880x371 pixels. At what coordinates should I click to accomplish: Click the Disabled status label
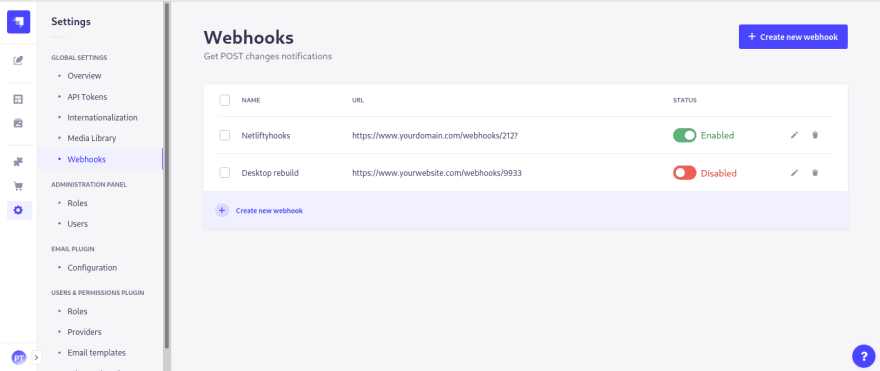click(x=718, y=173)
